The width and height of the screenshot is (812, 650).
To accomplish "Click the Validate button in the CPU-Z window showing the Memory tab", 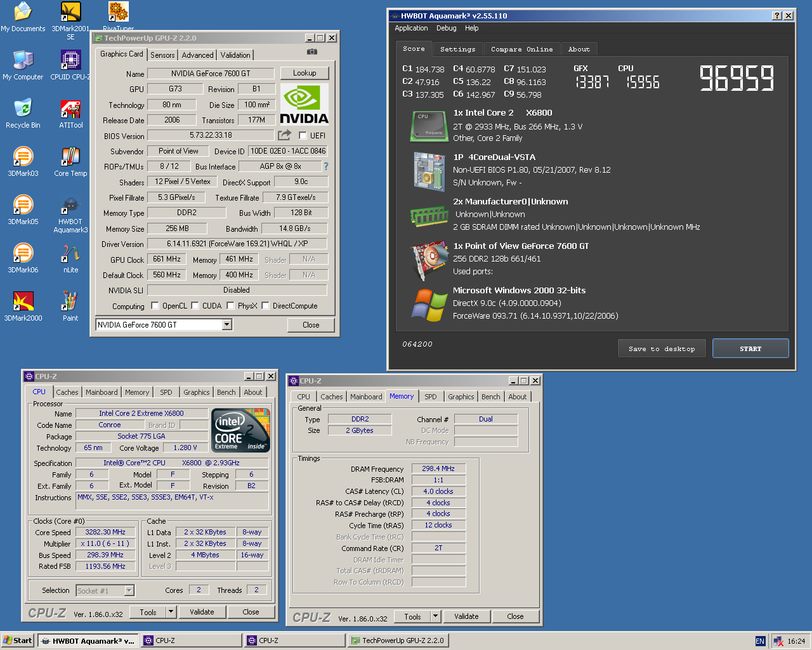I will coord(466,616).
